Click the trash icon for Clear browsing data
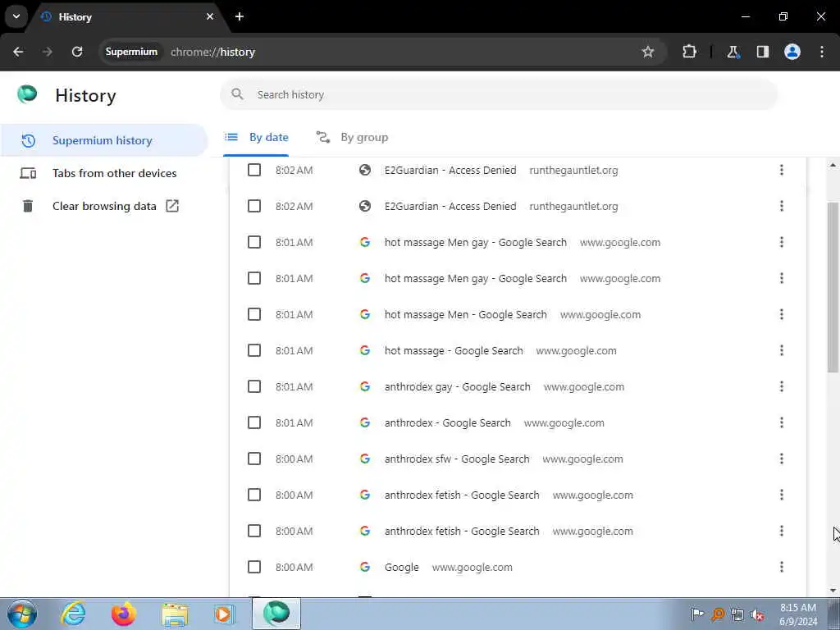 (28, 206)
